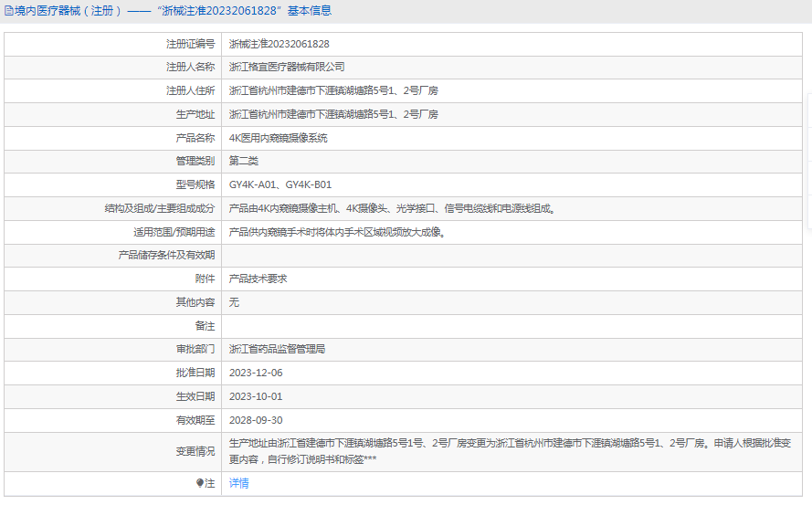The height and width of the screenshot is (505, 812).
Task: Select registration number value 浙械注准20232061828 in table
Action: point(279,44)
